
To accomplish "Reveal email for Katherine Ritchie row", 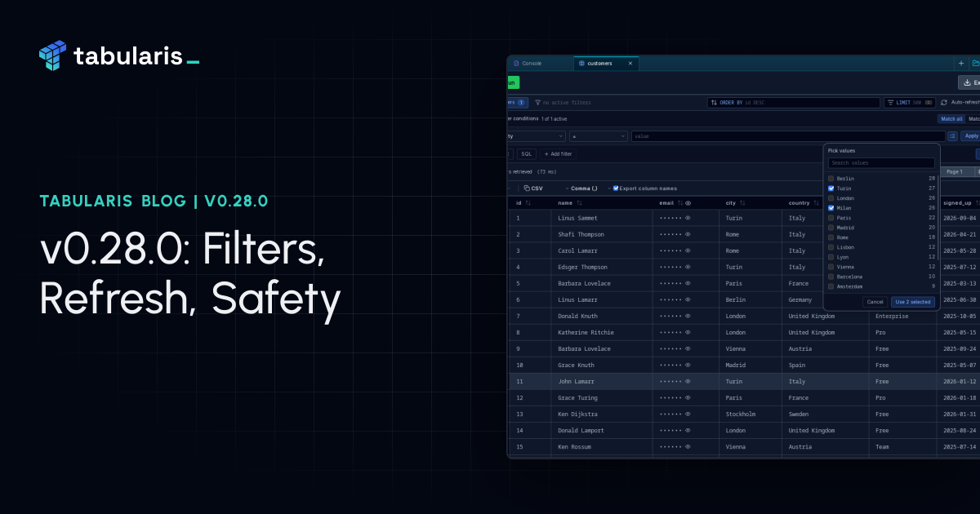I will coord(688,333).
